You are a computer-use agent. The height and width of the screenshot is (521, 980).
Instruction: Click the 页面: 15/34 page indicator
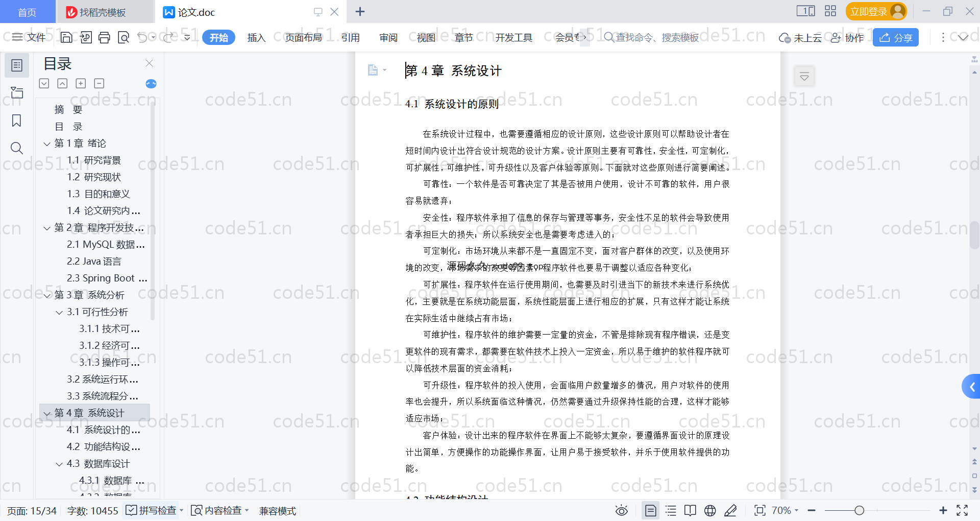[x=32, y=511]
